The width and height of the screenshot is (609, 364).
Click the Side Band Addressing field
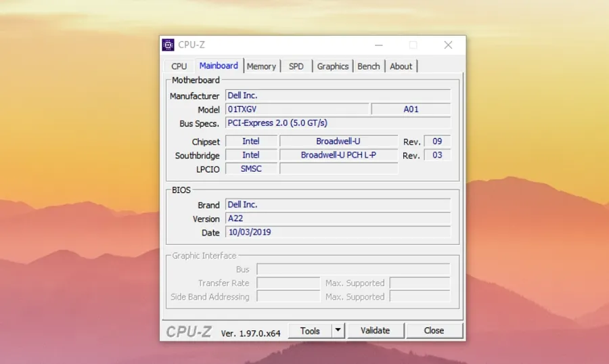[288, 297]
